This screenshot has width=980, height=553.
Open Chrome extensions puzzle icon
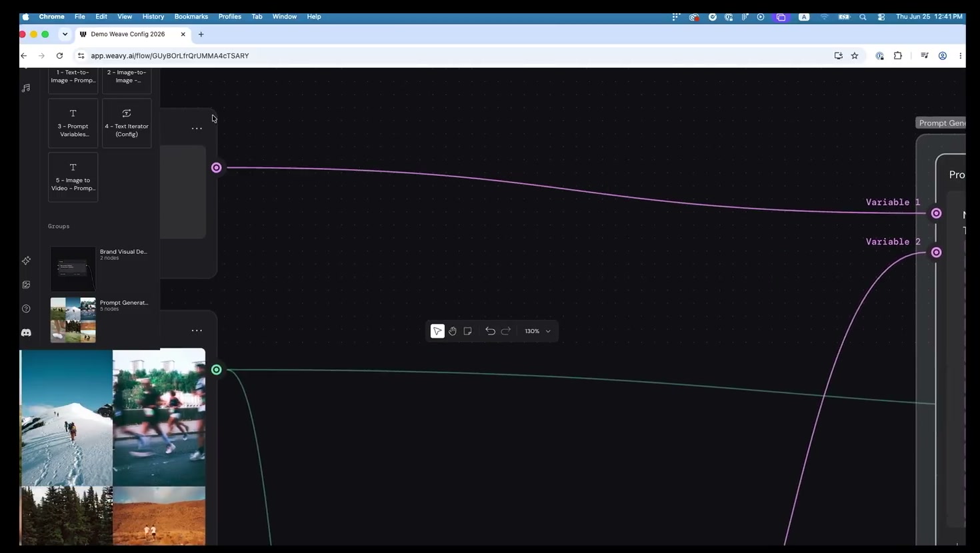click(x=898, y=56)
